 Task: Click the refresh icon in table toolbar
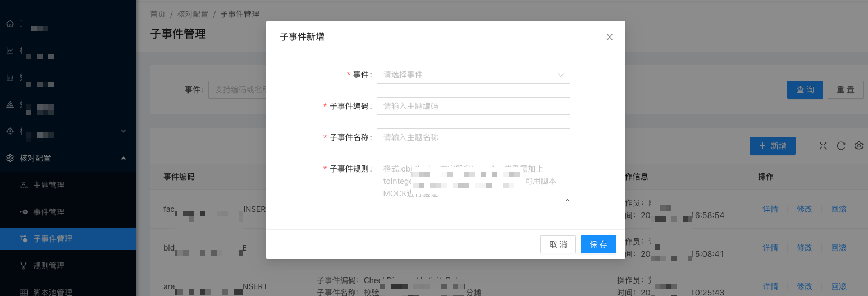click(841, 146)
